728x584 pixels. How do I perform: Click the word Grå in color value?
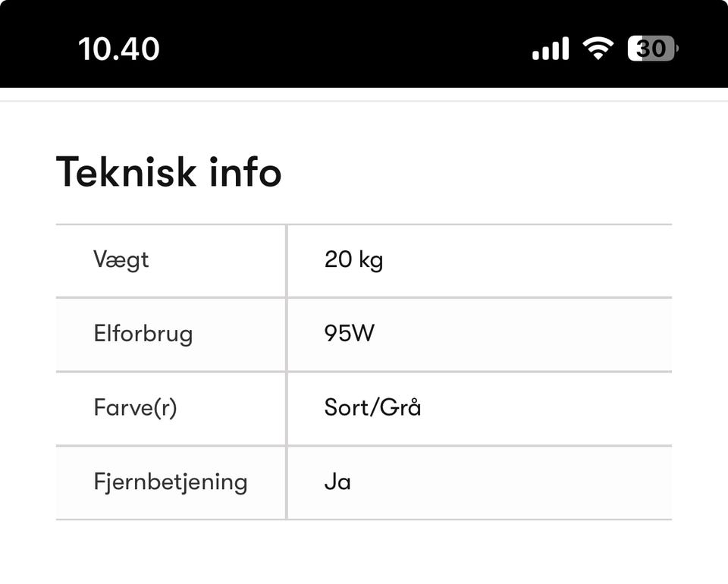point(400,408)
